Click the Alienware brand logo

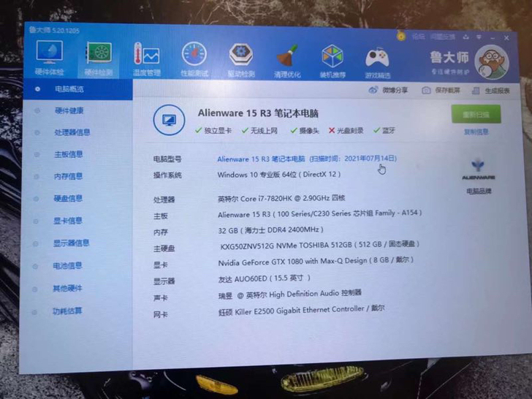[478, 169]
